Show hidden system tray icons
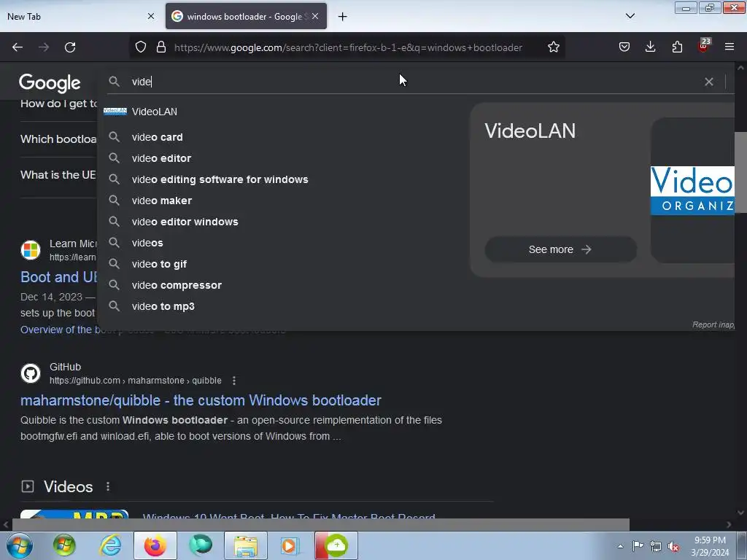The image size is (747, 560). pos(620,546)
